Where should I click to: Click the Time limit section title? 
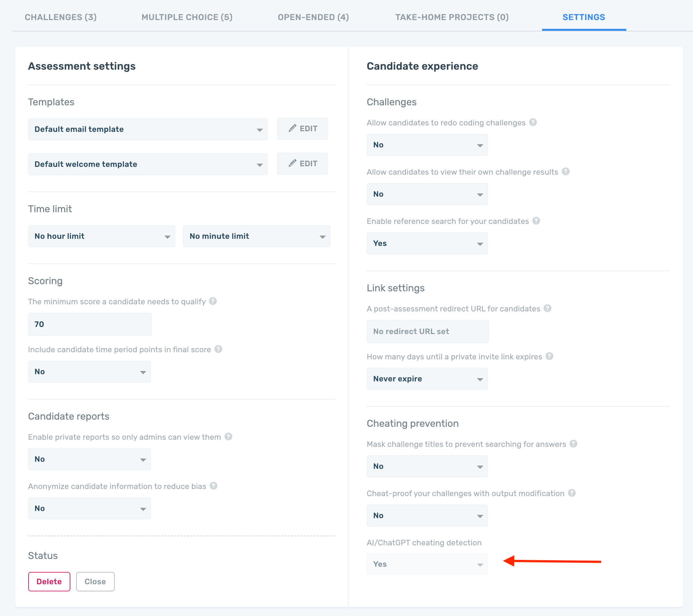[50, 209]
